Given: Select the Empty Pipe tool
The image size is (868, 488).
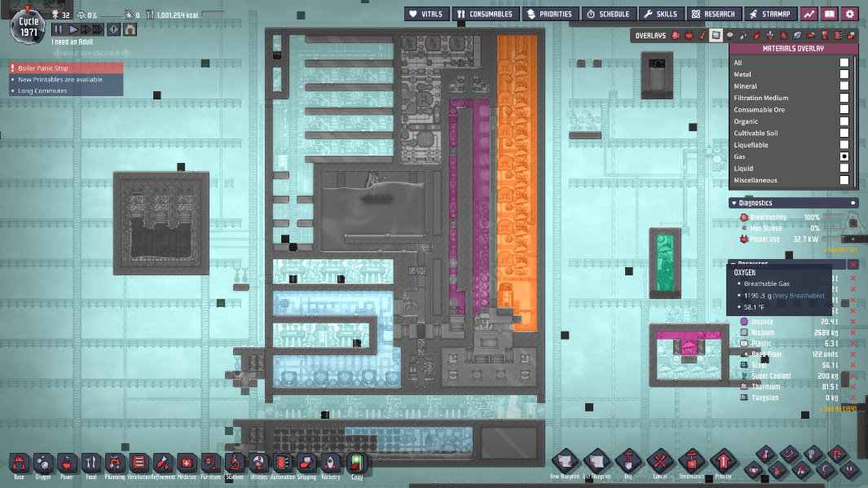Looking at the screenshot, I should coord(837,454).
